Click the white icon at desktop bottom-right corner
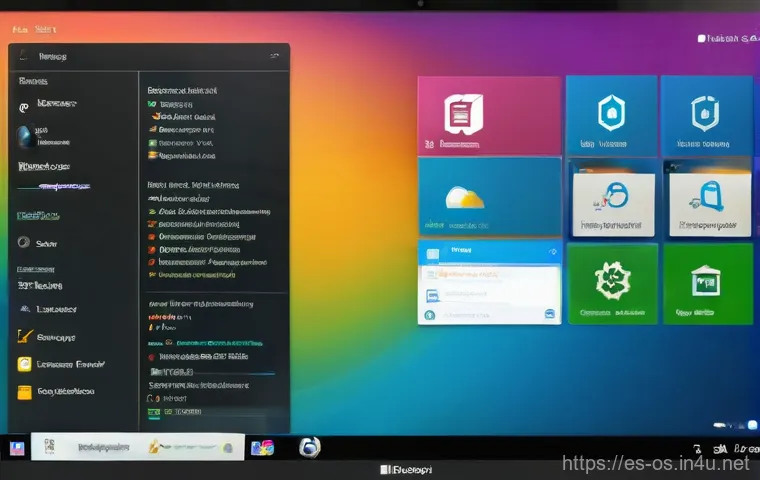Screen dimensions: 760x480 coord(752,425)
